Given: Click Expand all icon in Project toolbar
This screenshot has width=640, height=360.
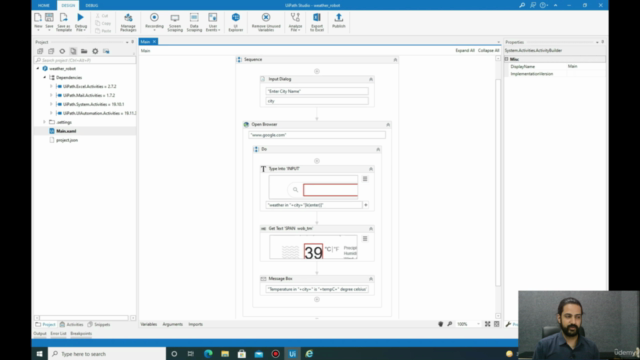Looking at the screenshot, I should pos(40,51).
